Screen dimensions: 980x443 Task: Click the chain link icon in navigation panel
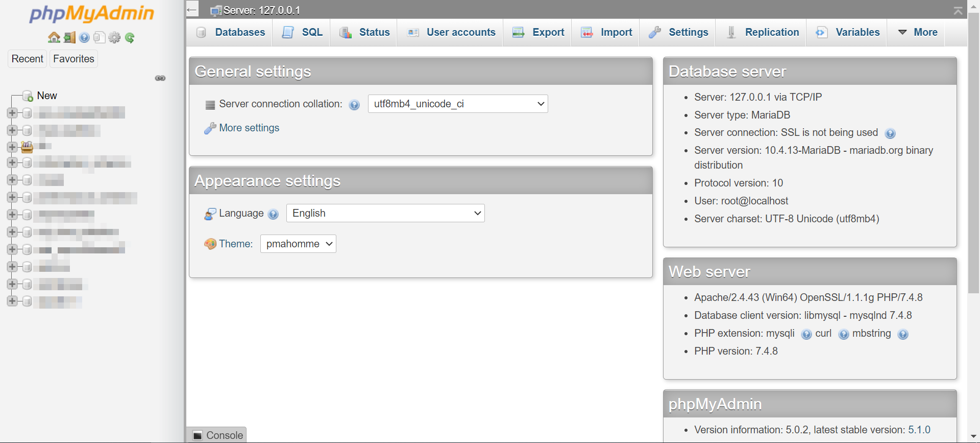point(160,78)
